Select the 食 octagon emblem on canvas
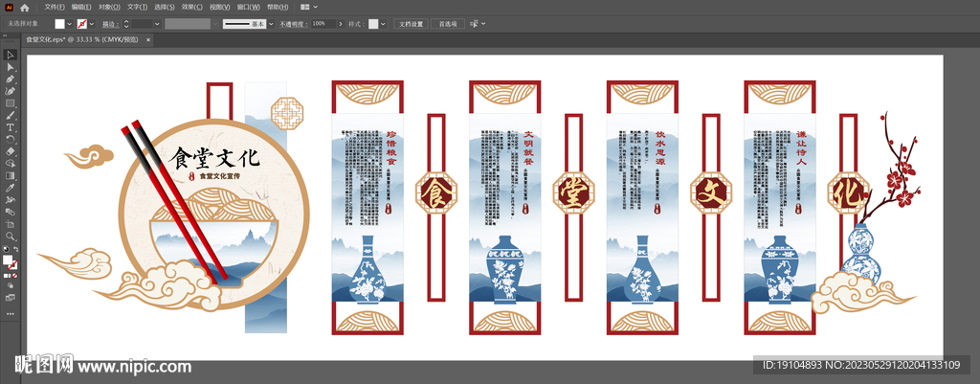The image size is (980, 384). (436, 193)
